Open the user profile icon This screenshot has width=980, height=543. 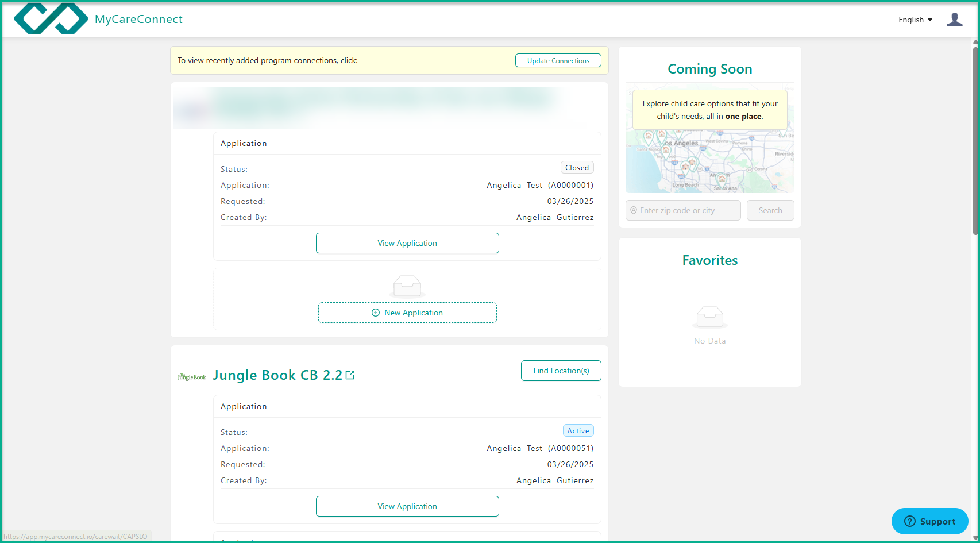(x=954, y=20)
